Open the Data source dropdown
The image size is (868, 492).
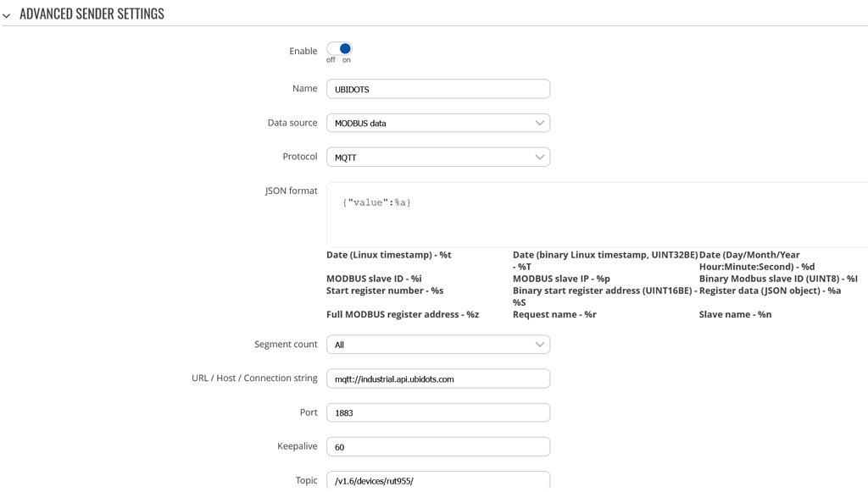point(437,122)
